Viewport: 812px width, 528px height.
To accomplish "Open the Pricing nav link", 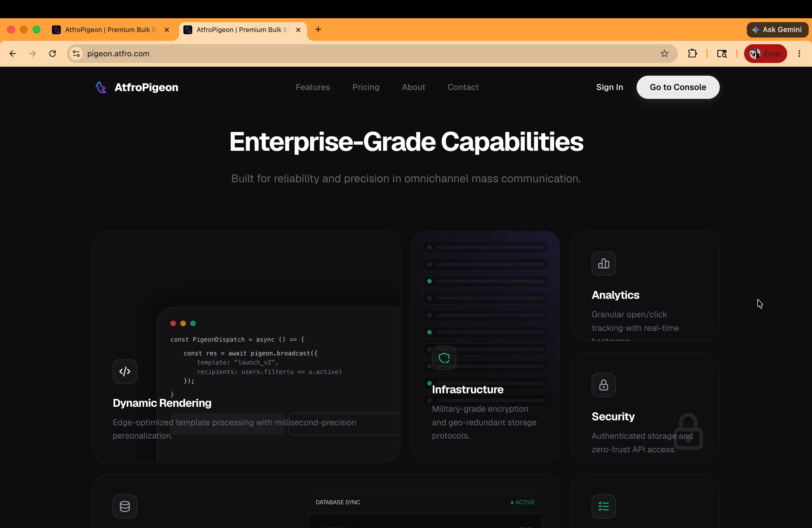I will [366, 87].
